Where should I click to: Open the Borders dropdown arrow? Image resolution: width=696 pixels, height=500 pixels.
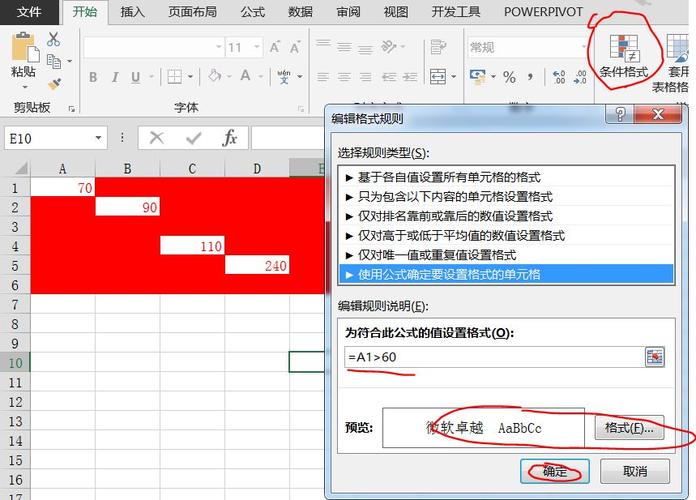point(190,77)
